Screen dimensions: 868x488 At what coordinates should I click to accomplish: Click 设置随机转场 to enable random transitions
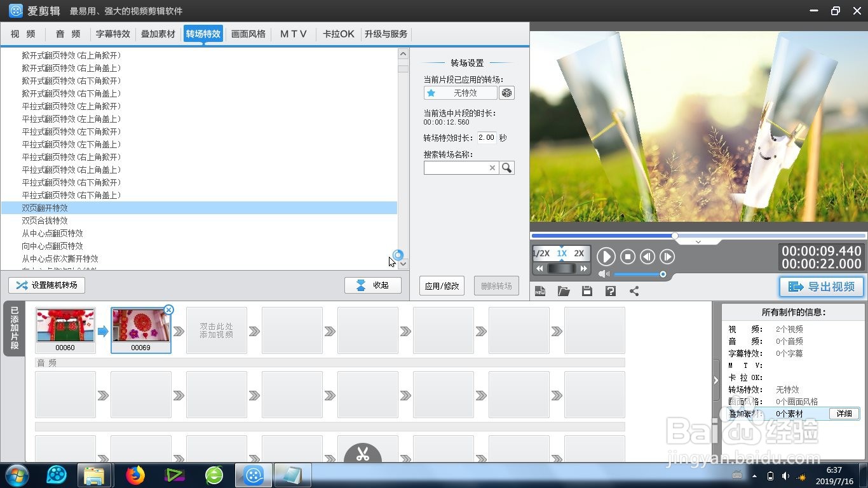point(46,285)
